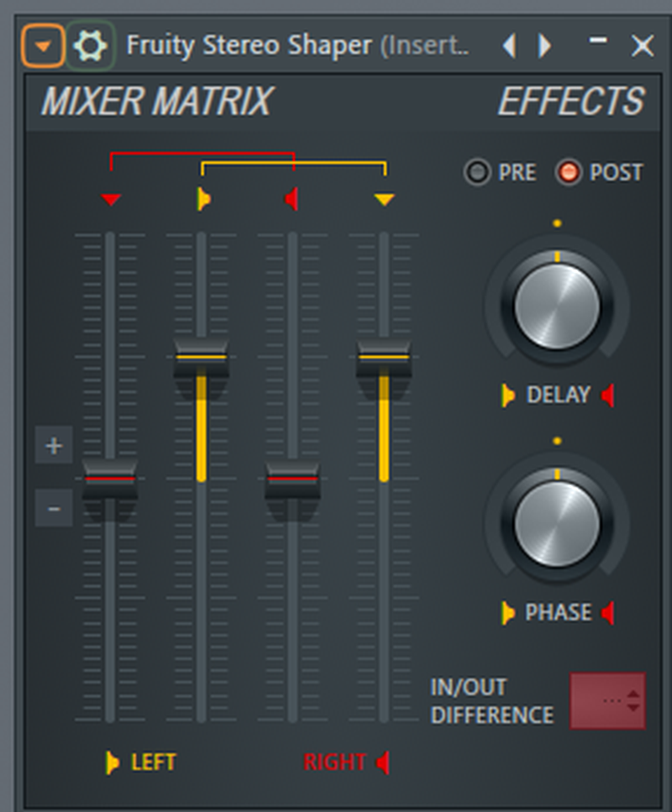Image resolution: width=672 pixels, height=812 pixels.
Task: Click the yellow speaker icon left of PHASE
Action: coord(508,613)
